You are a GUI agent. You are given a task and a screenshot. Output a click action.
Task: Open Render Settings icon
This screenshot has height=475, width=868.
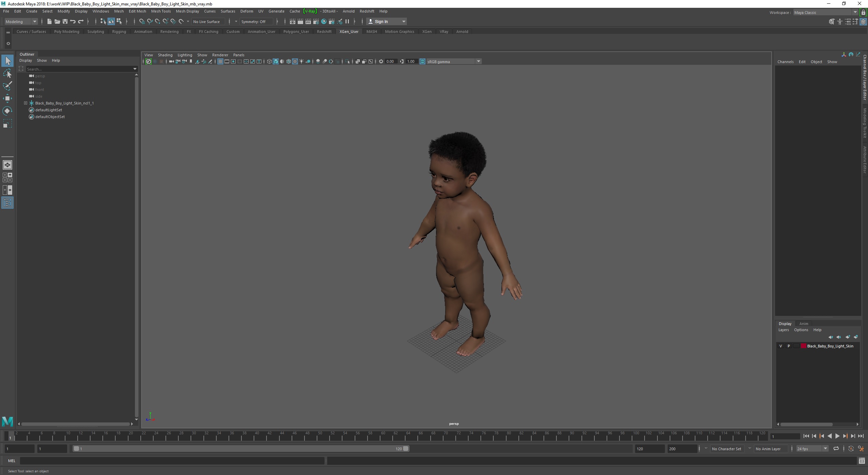[316, 21]
